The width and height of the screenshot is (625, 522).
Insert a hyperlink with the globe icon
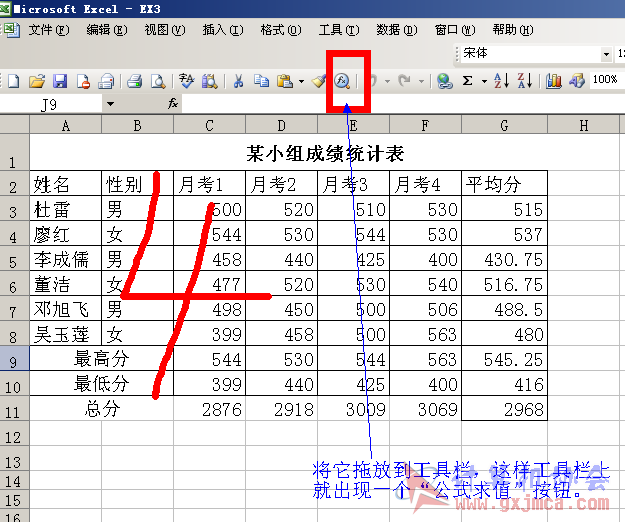pyautogui.click(x=444, y=81)
